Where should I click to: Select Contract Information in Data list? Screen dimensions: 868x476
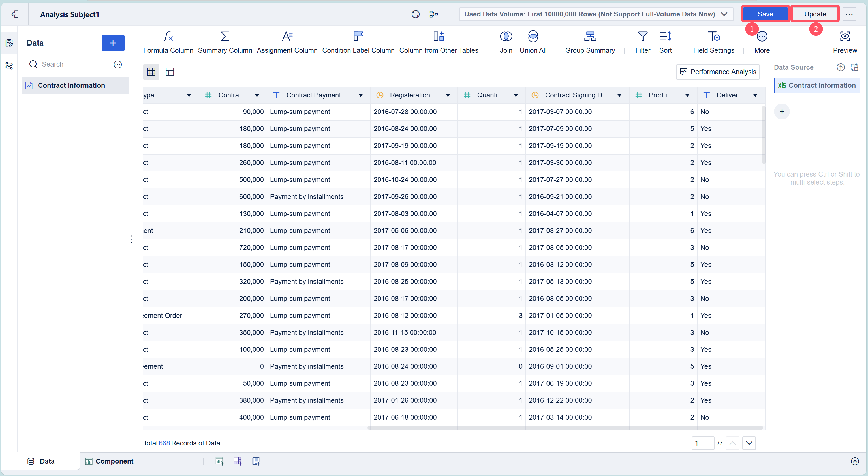(x=71, y=85)
